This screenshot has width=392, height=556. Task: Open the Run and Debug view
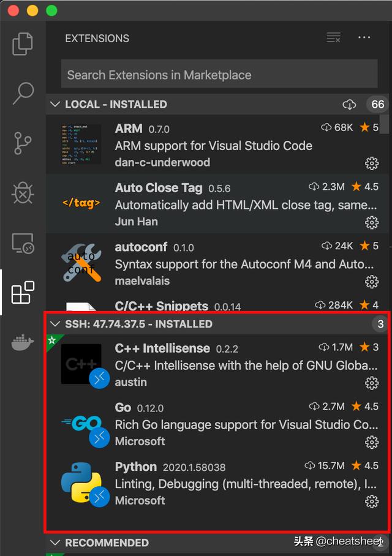23,193
